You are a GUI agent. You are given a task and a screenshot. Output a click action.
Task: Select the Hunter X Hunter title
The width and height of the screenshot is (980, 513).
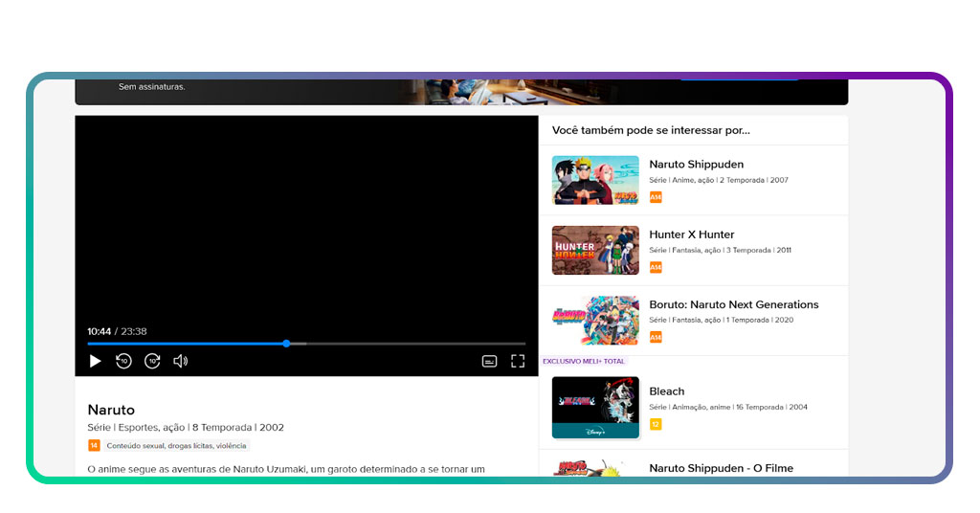coord(692,234)
